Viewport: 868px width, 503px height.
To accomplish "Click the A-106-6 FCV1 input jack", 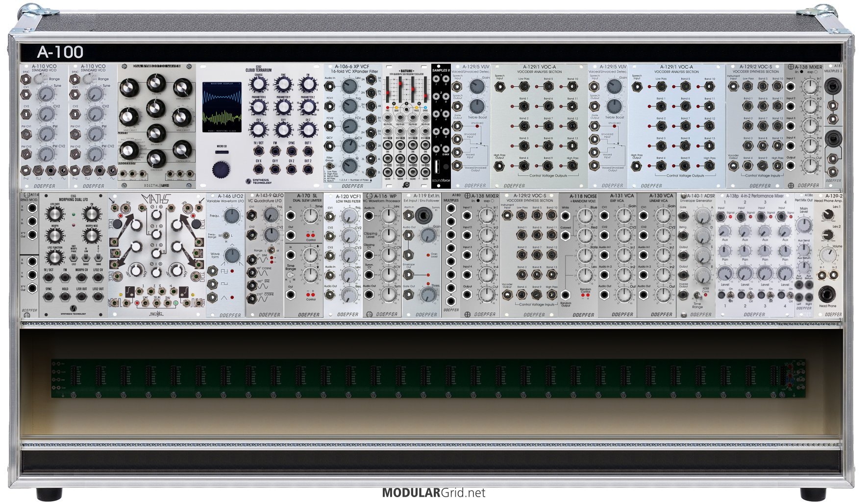I will 330,106.
